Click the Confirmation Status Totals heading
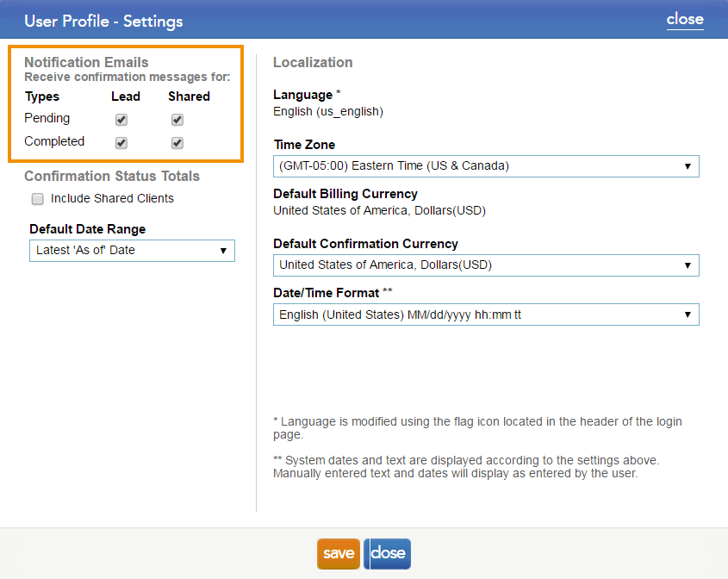The height and width of the screenshot is (579, 728). click(112, 176)
